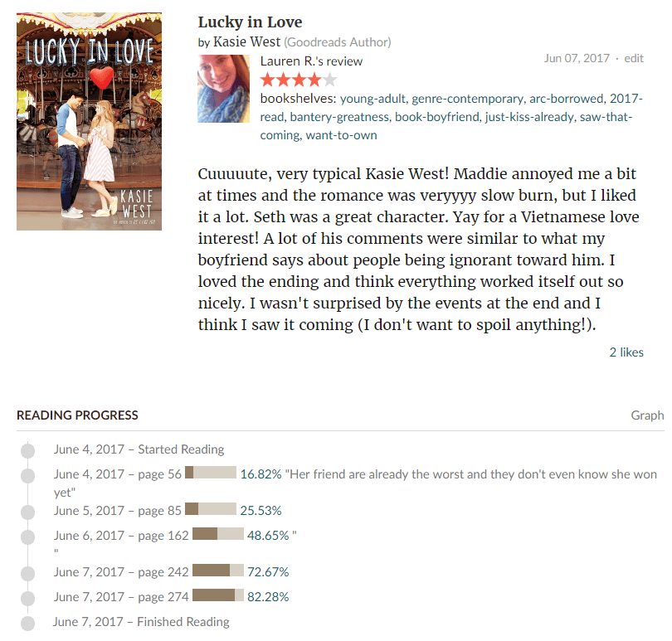Switch to the Graph view

pyautogui.click(x=647, y=415)
